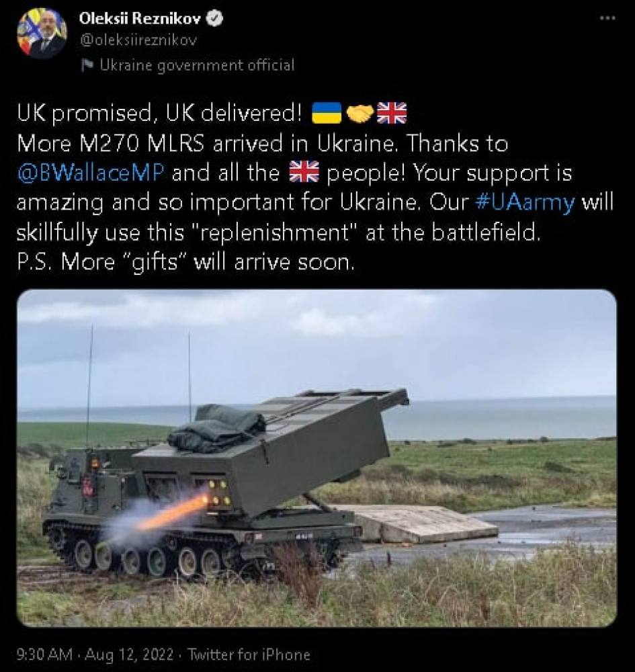Image resolution: width=635 pixels, height=672 pixels.
Task: Open Oleksii Reznikov's profile avatar
Action: (42, 34)
